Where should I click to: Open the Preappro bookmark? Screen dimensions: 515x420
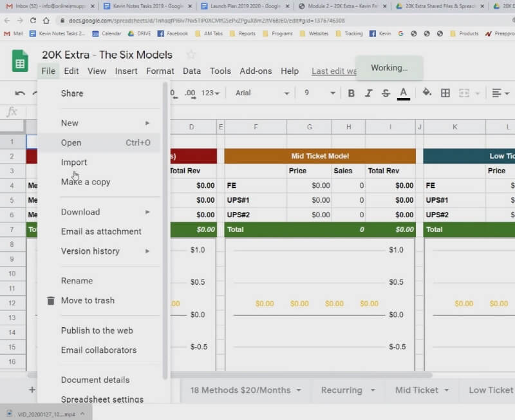point(500,33)
